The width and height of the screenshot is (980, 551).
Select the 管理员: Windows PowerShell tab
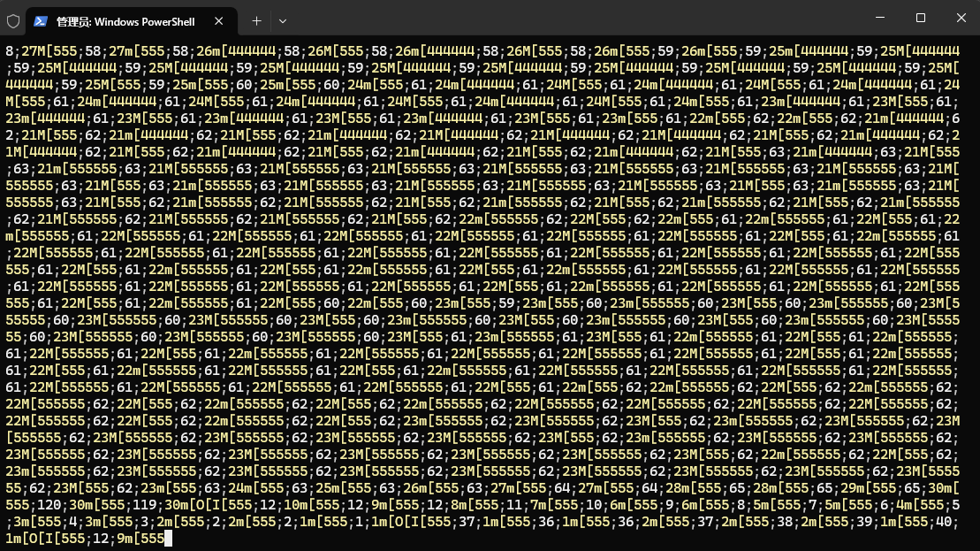click(132, 21)
